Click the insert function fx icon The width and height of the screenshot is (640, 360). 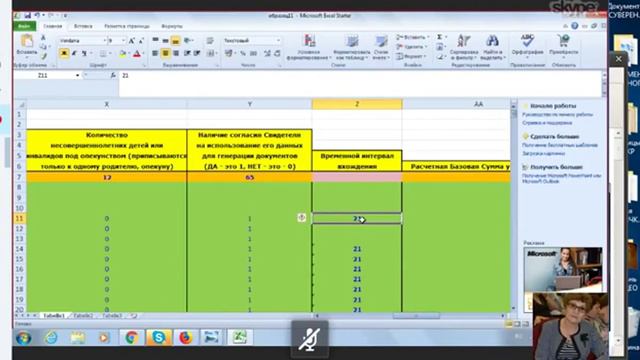pos(113,76)
